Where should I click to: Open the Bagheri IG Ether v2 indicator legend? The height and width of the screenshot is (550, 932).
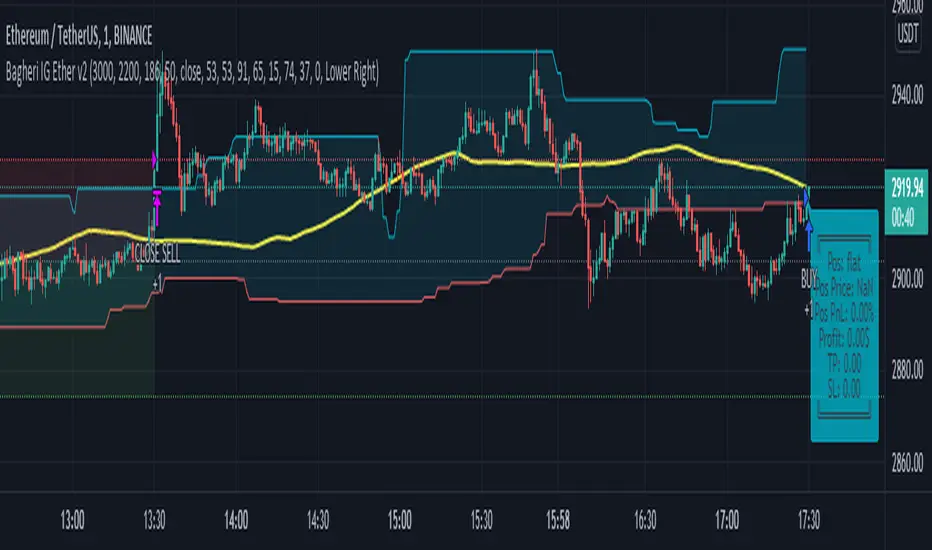click(x=192, y=73)
